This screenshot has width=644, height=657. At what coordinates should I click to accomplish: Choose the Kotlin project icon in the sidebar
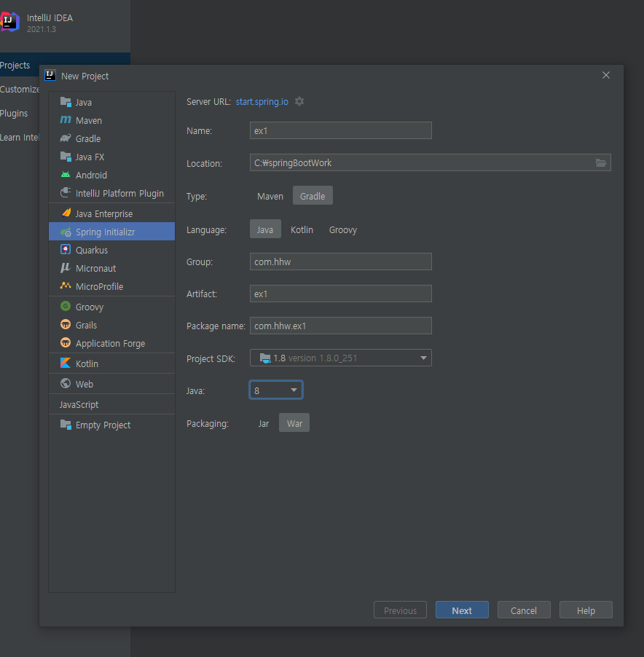coord(66,363)
